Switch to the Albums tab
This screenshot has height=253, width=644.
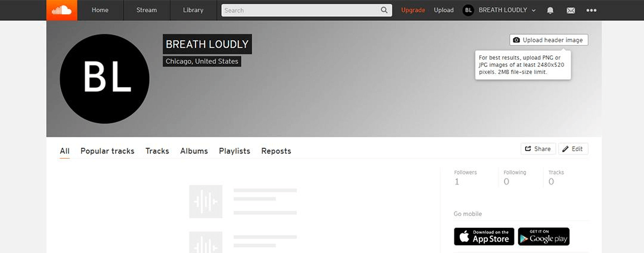[194, 151]
